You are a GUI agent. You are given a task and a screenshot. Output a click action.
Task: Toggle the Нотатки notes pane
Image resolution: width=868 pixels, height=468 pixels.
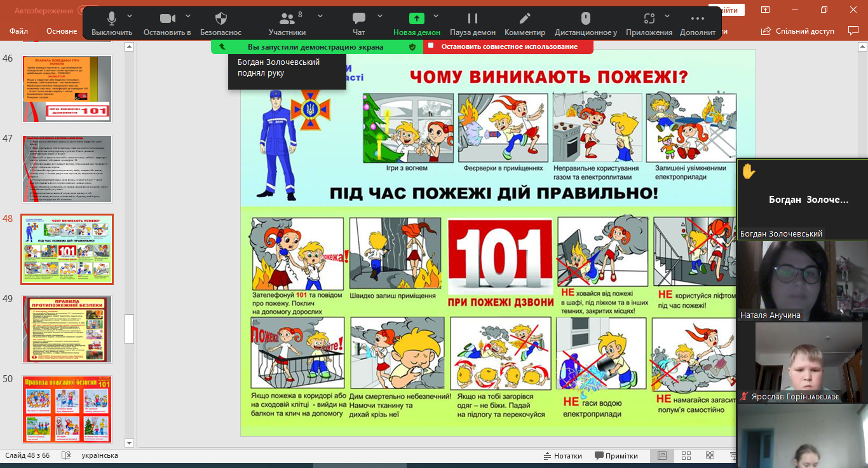[x=563, y=456]
